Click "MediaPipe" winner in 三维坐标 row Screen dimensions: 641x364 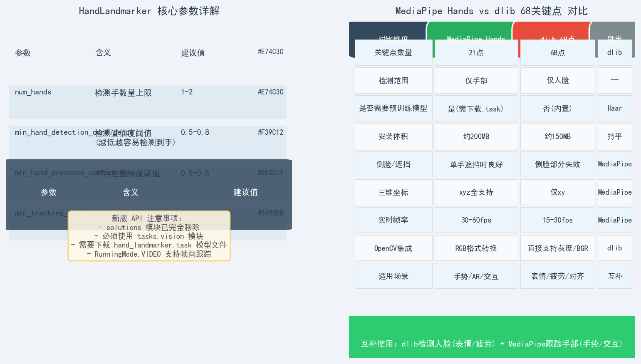pyautogui.click(x=615, y=192)
